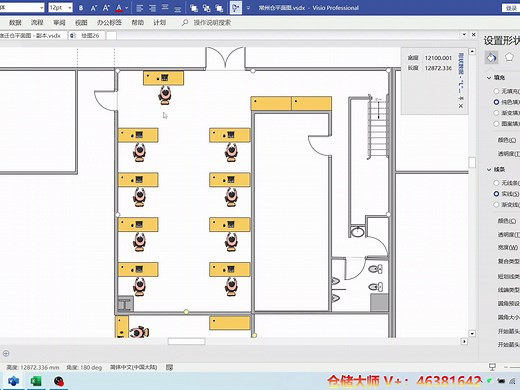Click the group shapes icon

(194, 8)
